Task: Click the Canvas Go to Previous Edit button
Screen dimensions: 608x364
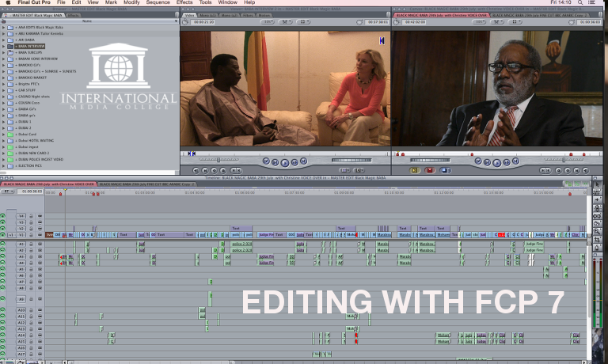Action: point(478,161)
